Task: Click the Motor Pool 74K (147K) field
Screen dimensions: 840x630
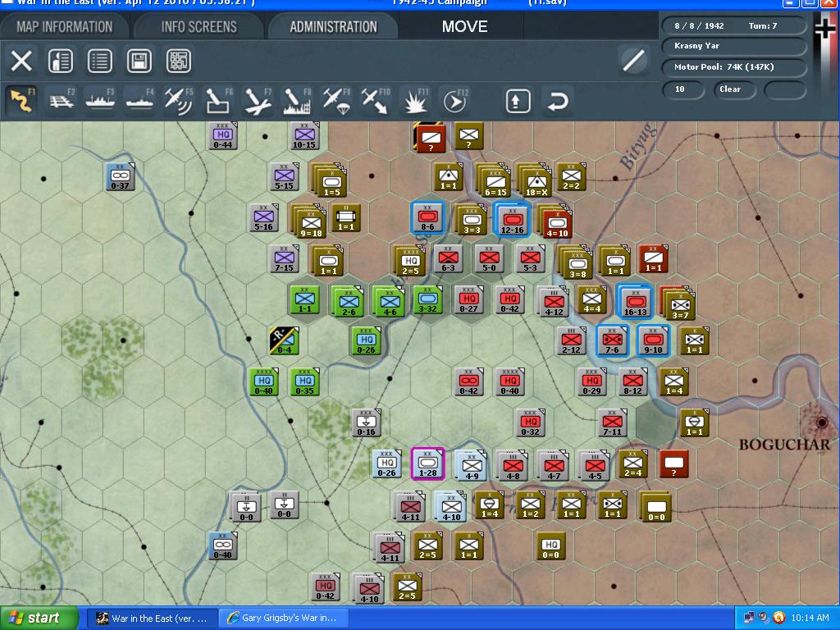Action: click(x=734, y=67)
